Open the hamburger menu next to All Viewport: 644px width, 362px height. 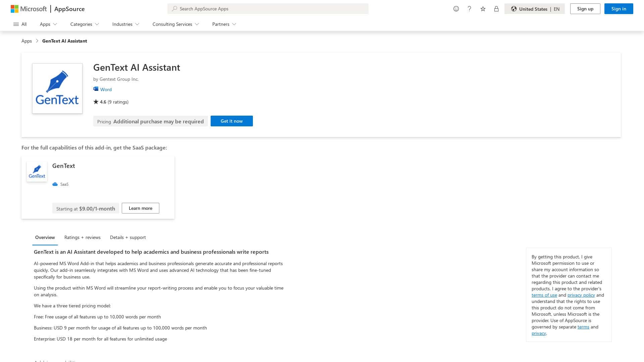(x=16, y=24)
